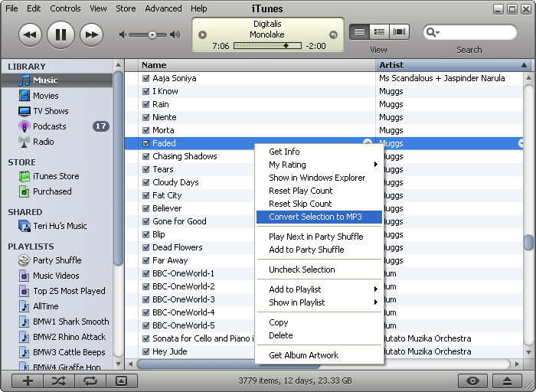
Task: Toggle shuffle at bottom toolbar
Action: [x=59, y=381]
